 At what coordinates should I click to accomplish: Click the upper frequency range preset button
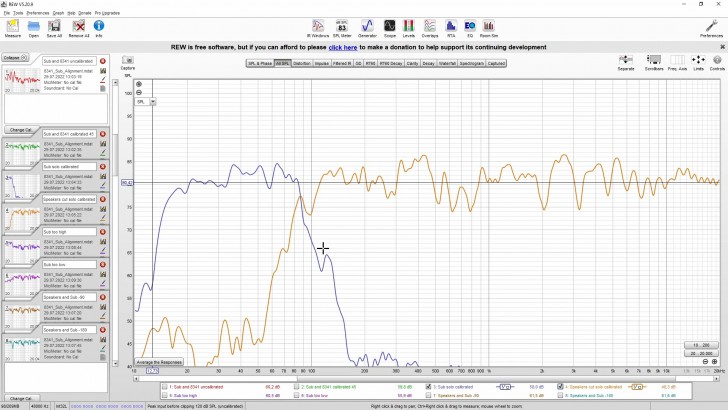(701, 345)
